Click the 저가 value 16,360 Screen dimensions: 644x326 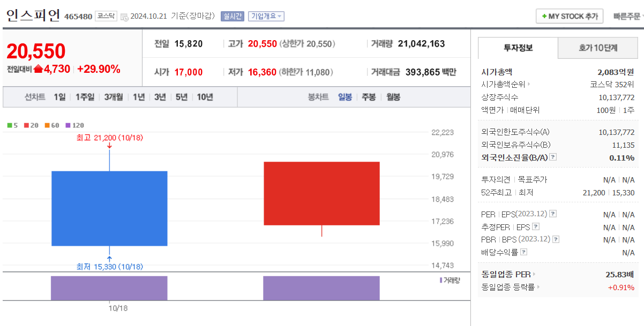point(263,72)
